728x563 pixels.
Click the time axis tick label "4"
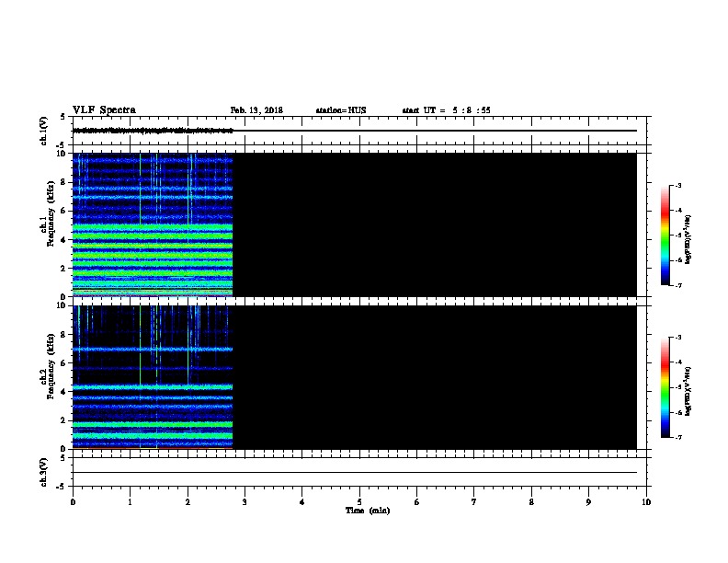pos(301,501)
